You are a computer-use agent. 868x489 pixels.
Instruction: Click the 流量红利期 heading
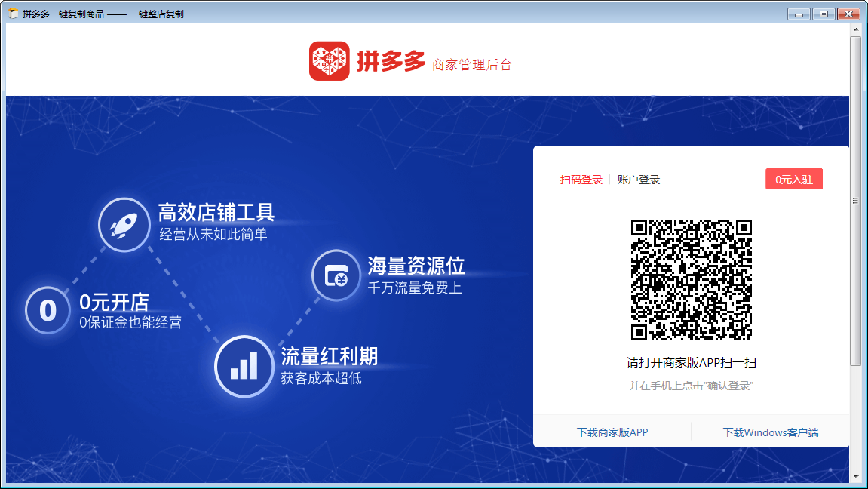(x=330, y=357)
